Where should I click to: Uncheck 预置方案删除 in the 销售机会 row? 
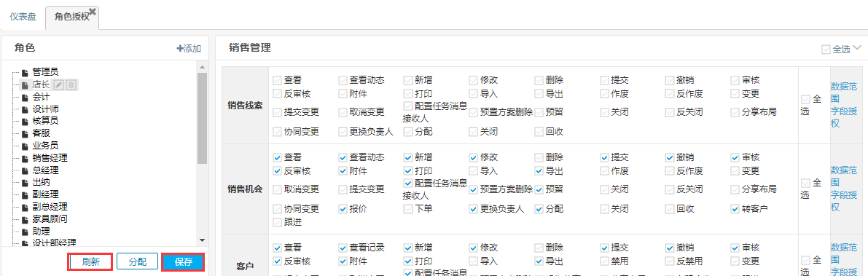pyautogui.click(x=473, y=189)
